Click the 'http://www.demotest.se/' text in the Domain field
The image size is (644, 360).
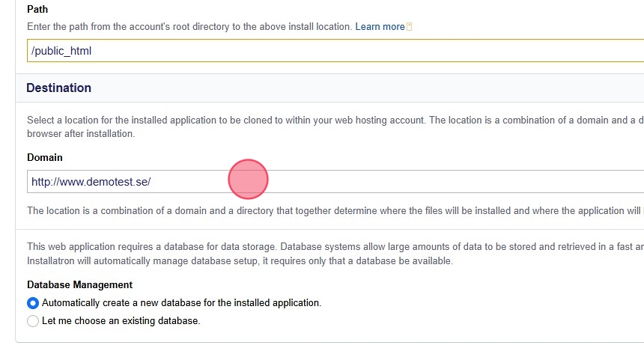[x=91, y=181]
